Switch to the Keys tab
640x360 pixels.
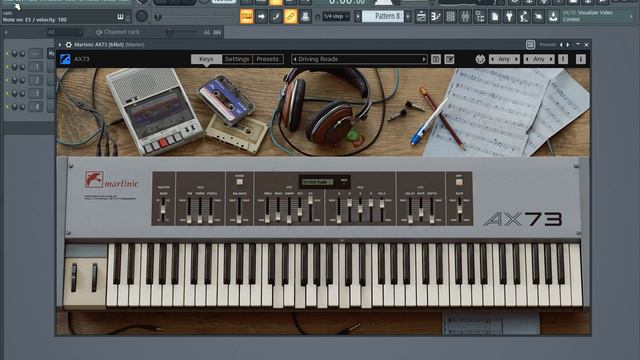tap(206, 59)
